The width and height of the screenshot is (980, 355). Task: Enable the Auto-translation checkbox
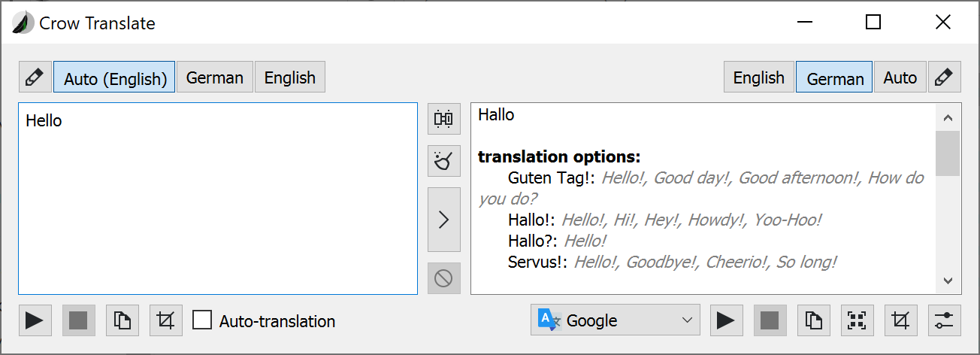point(202,321)
